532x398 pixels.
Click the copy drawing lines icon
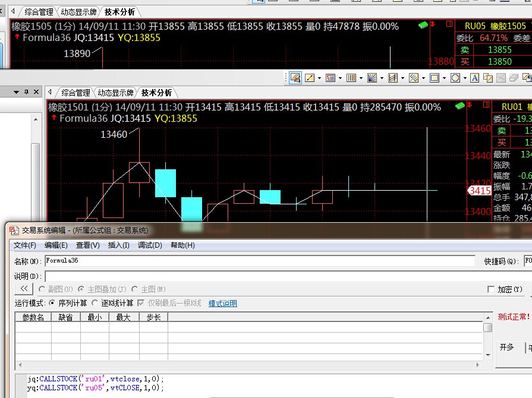click(x=488, y=78)
